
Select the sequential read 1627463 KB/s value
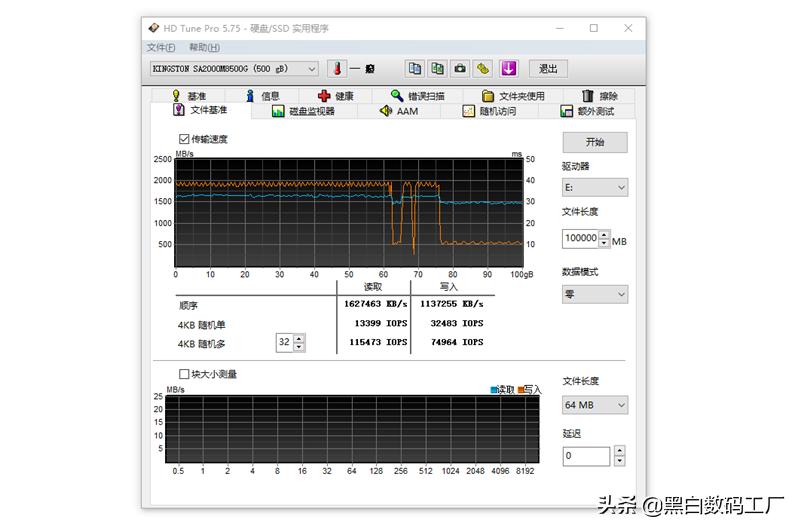(376, 304)
